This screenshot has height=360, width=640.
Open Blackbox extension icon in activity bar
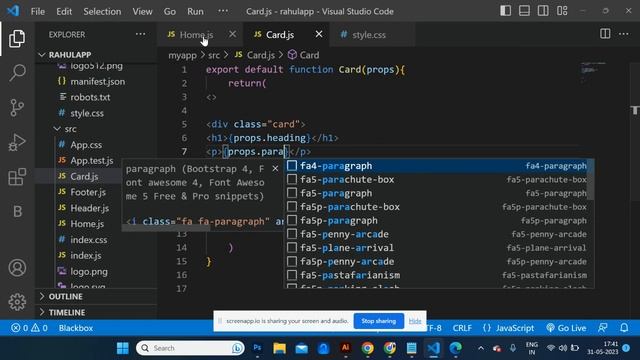tap(17, 211)
